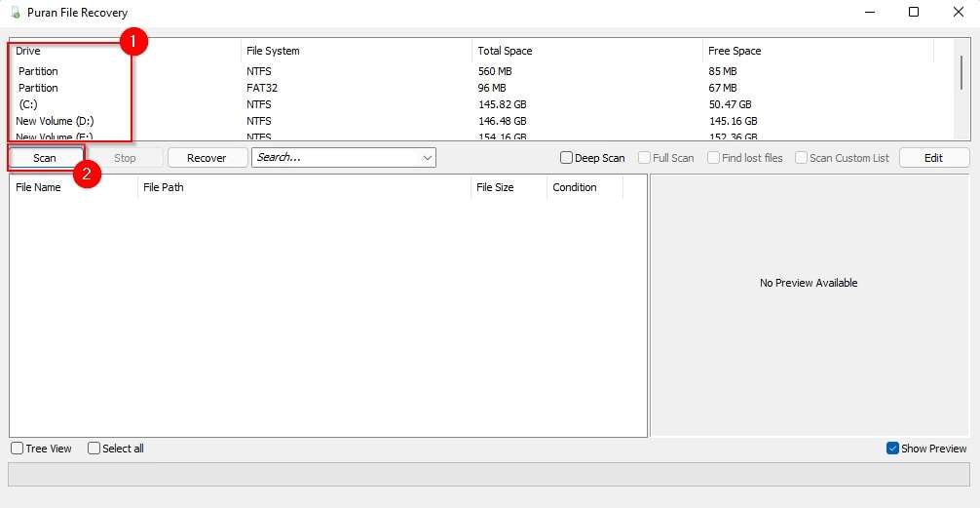Check the Select all checkbox

[x=116, y=449]
